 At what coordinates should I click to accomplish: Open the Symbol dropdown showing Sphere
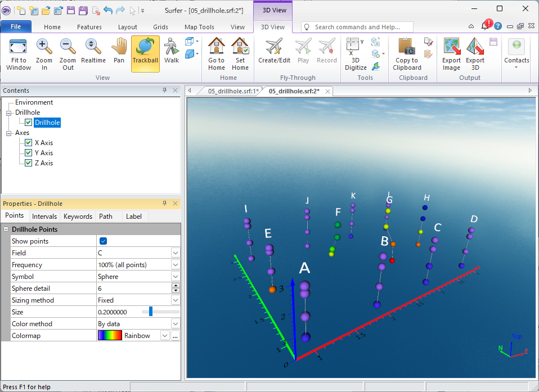tap(176, 277)
